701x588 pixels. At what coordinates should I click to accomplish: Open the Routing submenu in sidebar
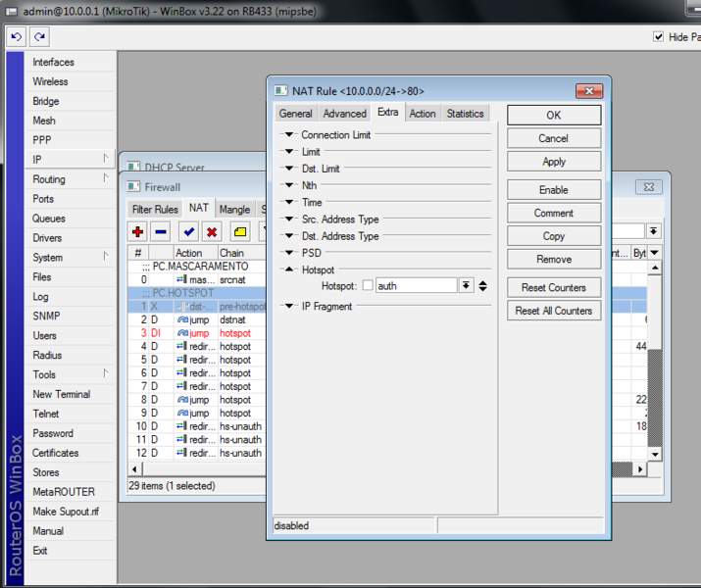click(71, 178)
